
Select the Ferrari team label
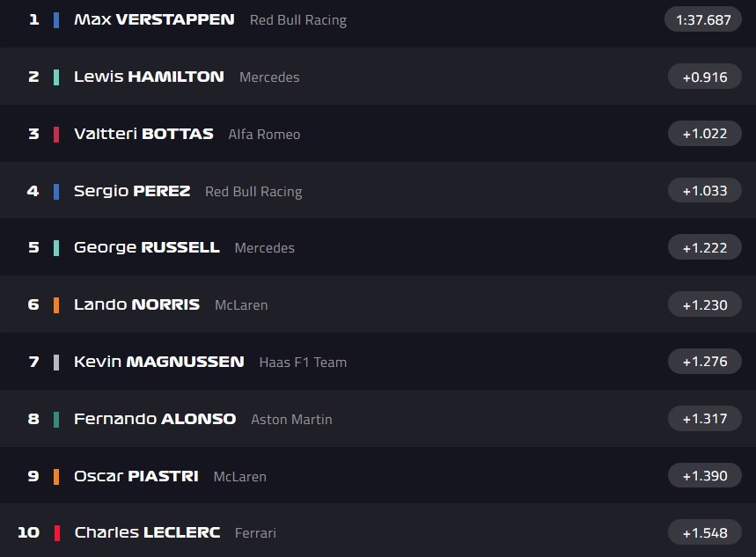click(255, 533)
